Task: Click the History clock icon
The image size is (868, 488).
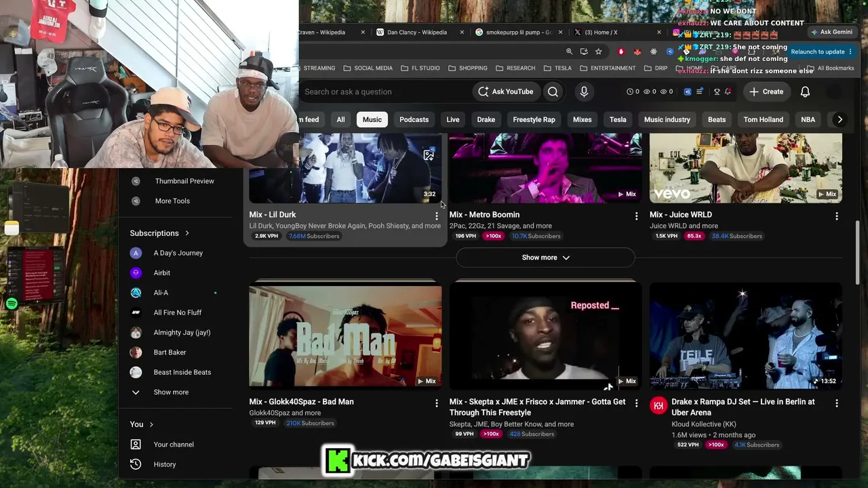Action: coord(136,464)
